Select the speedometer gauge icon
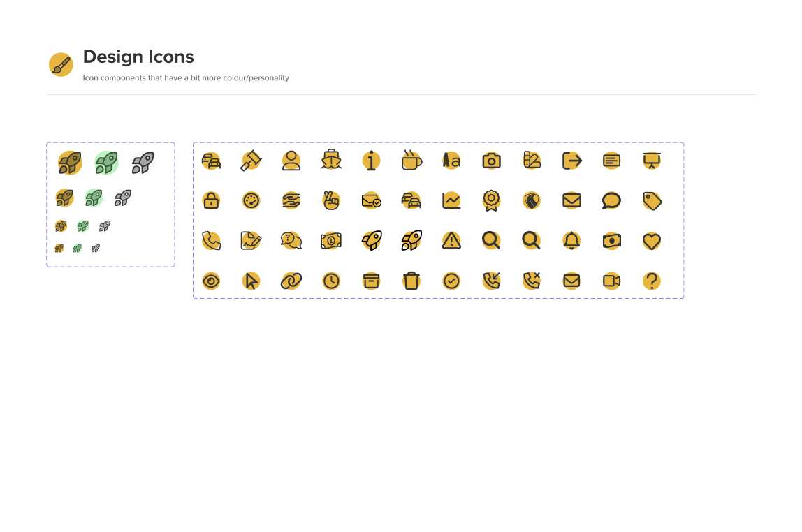 coord(251,201)
